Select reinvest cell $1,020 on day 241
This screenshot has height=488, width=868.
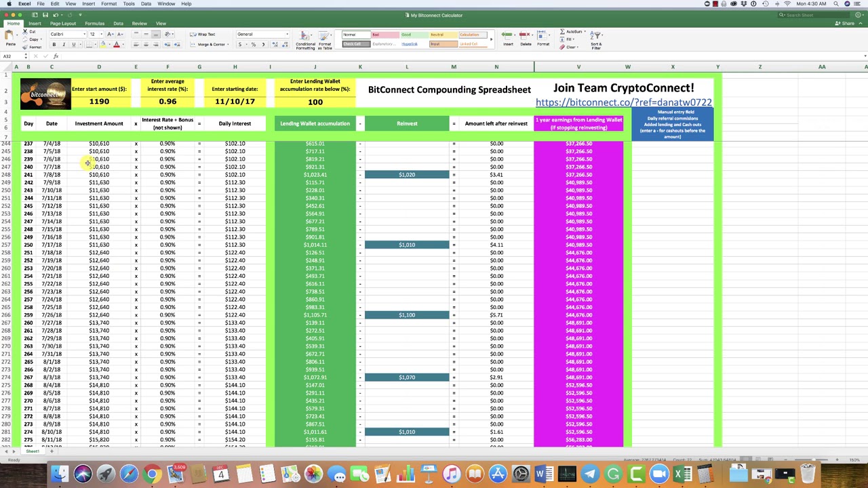click(407, 175)
